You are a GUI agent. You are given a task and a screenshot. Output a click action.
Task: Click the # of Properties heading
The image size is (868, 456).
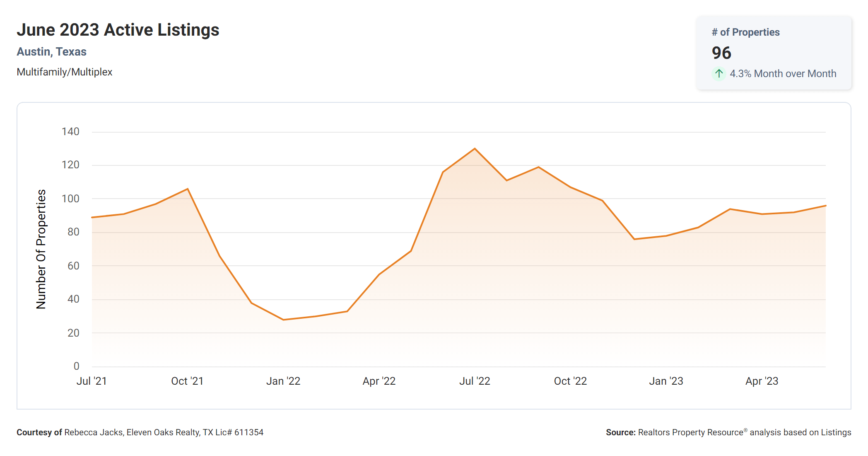[x=745, y=32]
